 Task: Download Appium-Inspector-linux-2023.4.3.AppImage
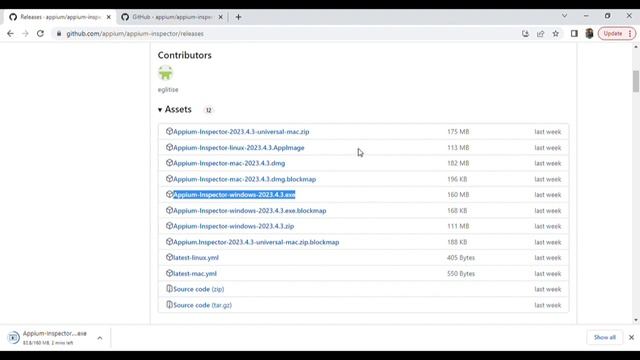tap(239, 148)
